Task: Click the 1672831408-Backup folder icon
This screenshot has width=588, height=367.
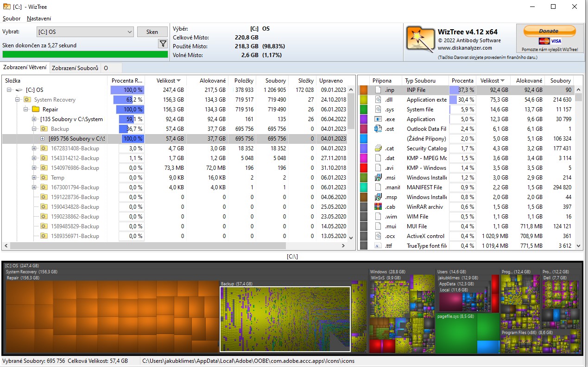Action: [x=44, y=148]
